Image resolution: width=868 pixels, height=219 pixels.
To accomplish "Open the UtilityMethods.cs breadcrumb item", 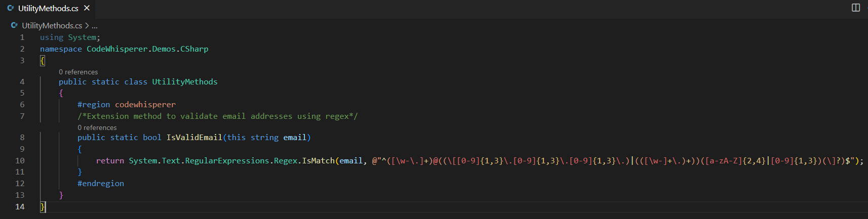I will click(x=52, y=25).
